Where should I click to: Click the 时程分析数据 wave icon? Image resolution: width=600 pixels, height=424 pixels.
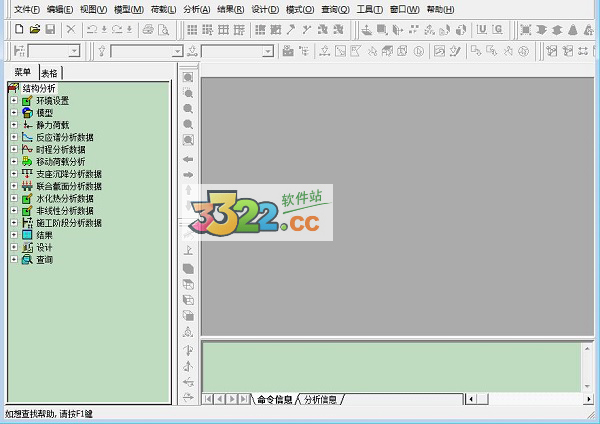point(27,149)
